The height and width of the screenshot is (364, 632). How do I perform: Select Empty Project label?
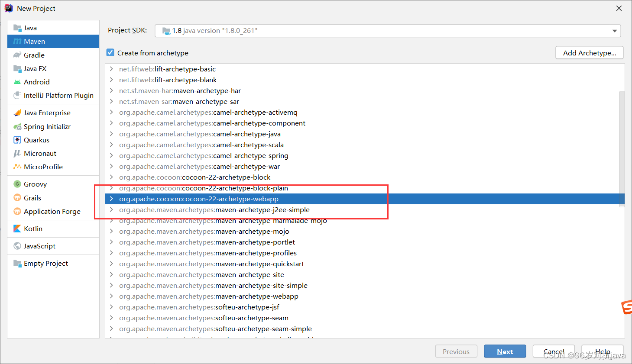46,263
